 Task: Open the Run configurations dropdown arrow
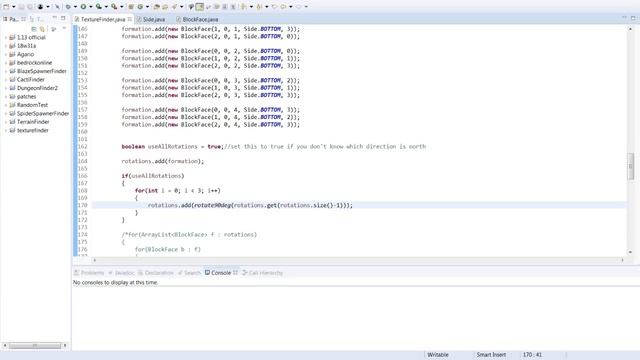click(x=91, y=7)
